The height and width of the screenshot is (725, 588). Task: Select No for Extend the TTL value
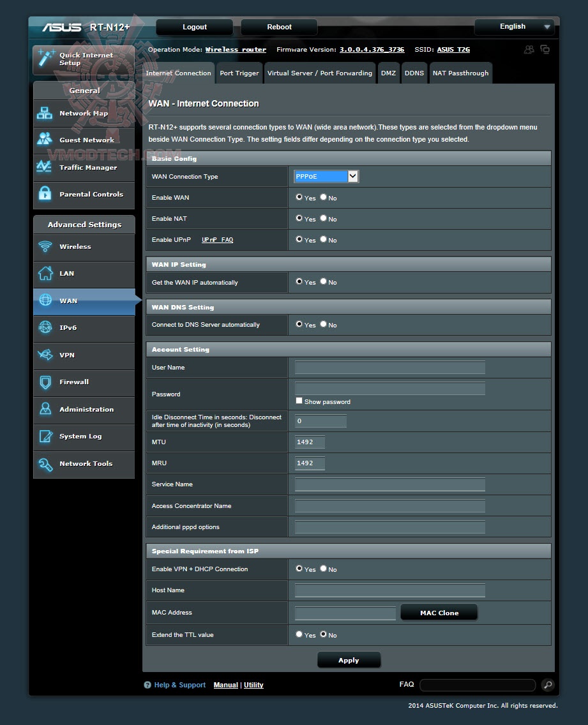coord(324,634)
